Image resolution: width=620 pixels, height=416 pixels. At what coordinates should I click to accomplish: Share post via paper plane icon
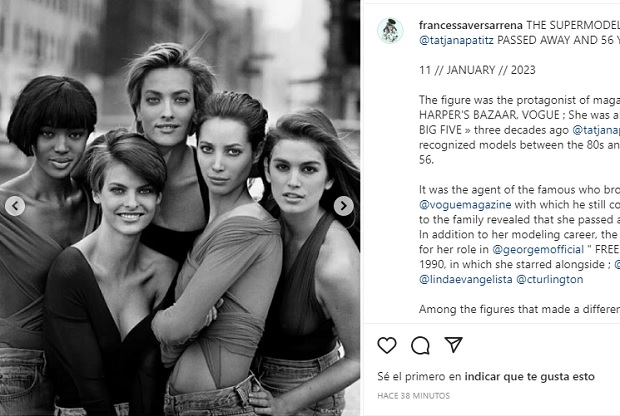point(453,345)
